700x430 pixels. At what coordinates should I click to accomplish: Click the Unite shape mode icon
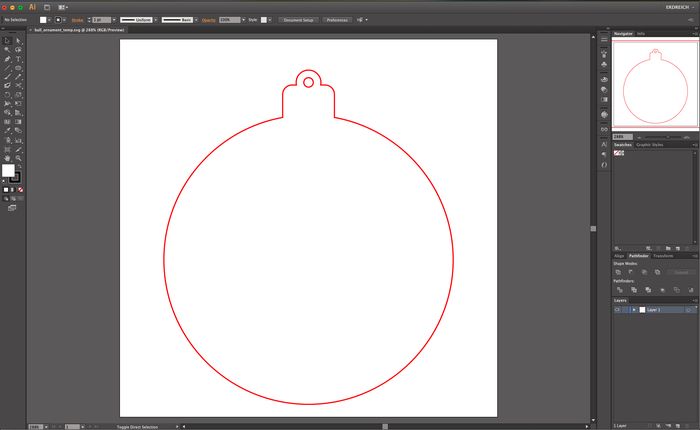click(618, 272)
